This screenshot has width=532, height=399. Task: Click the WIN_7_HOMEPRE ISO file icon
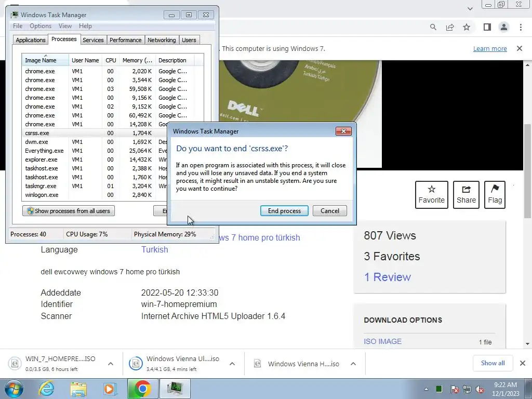pos(15,363)
